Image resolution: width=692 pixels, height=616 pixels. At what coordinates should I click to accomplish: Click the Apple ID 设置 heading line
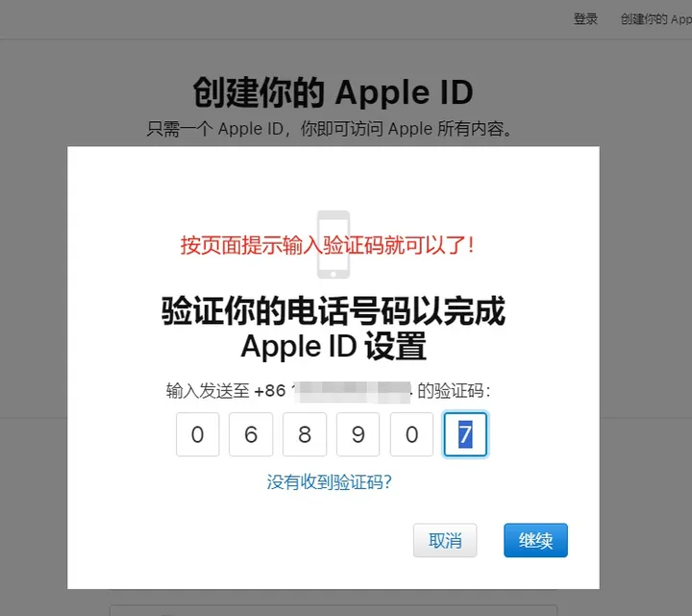pyautogui.click(x=334, y=347)
